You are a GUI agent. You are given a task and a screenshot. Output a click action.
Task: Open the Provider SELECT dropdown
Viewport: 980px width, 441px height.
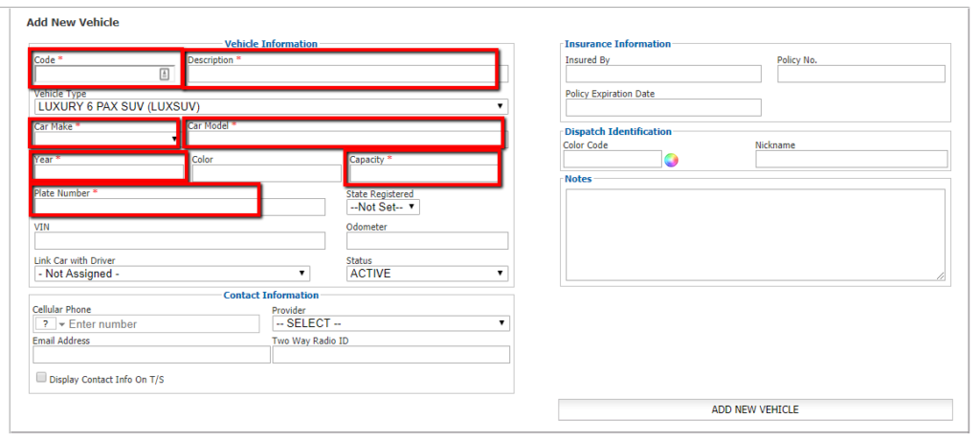pyautogui.click(x=390, y=323)
